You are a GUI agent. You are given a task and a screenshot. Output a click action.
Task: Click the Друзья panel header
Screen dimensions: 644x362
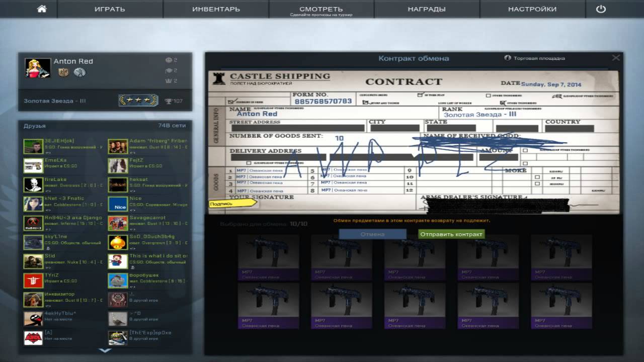pyautogui.click(x=35, y=126)
